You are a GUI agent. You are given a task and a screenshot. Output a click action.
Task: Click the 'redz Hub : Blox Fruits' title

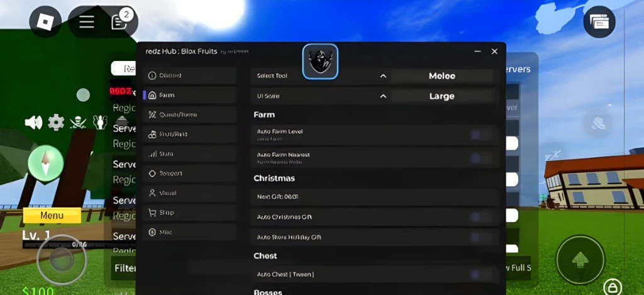(181, 52)
